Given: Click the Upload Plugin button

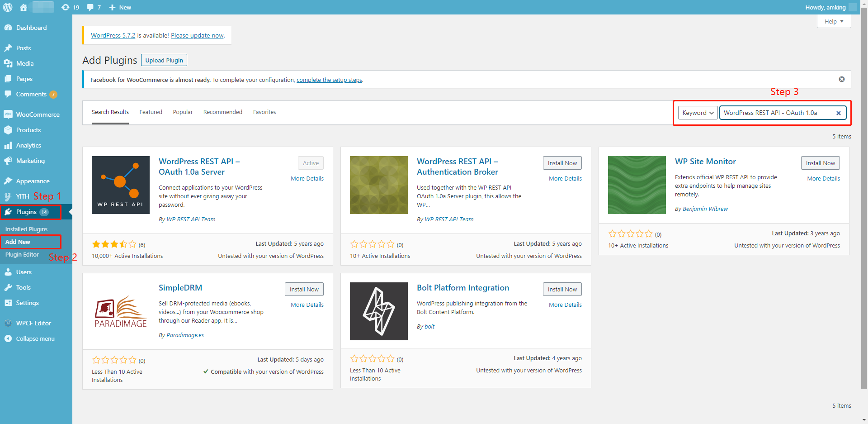Looking at the screenshot, I should tap(164, 60).
